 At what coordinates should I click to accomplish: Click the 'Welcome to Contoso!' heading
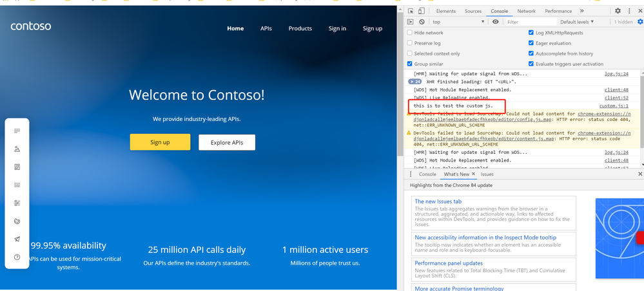coord(197,95)
